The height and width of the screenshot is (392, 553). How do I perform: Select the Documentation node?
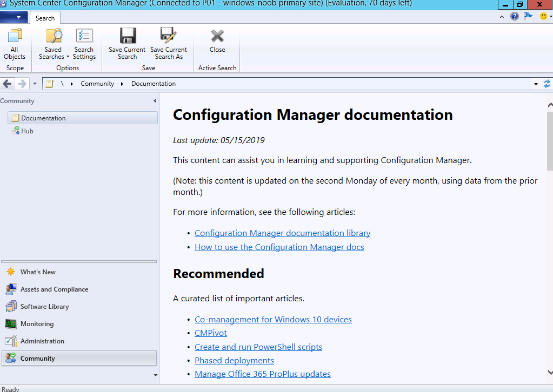pos(83,118)
